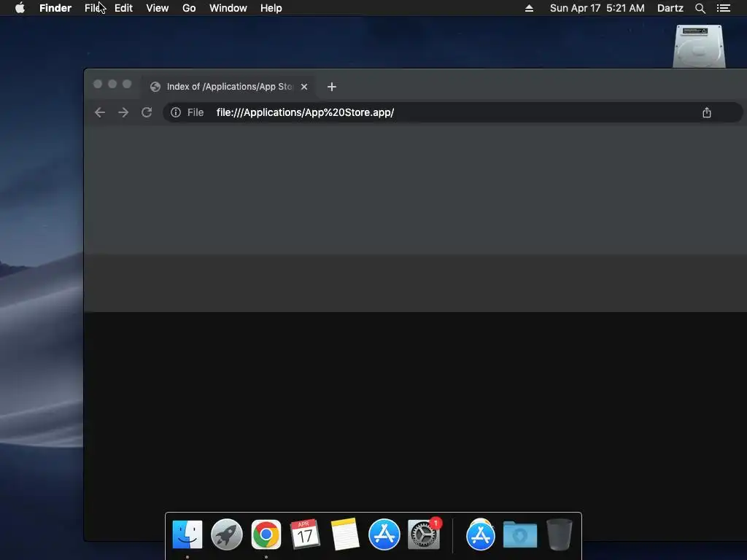Open Google Chrome from the Dock
The width and height of the screenshot is (747, 560).
(x=266, y=534)
